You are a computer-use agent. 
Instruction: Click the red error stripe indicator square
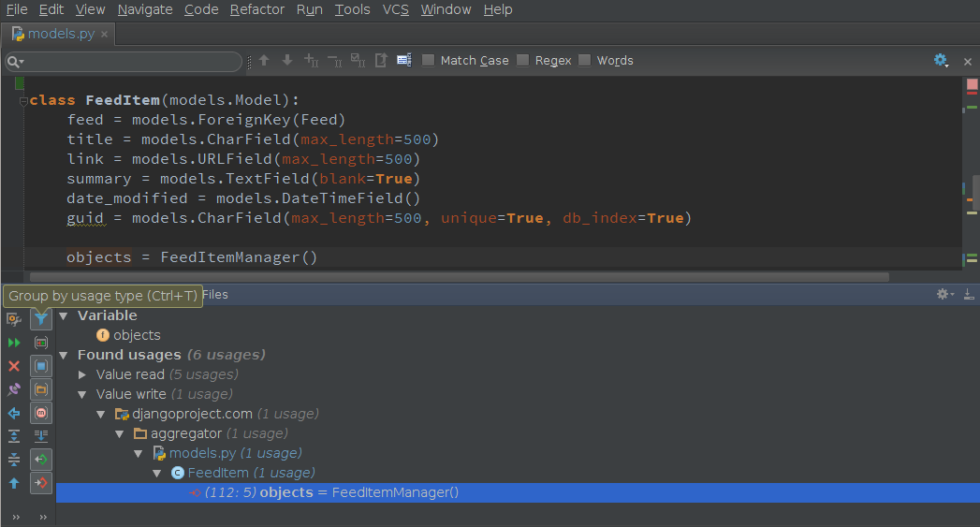[972, 84]
